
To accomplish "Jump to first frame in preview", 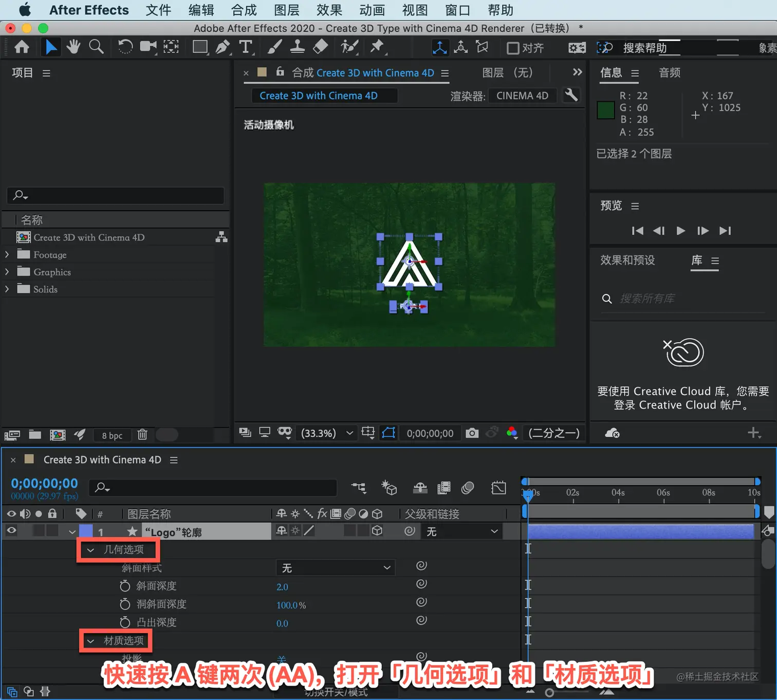I will point(638,231).
